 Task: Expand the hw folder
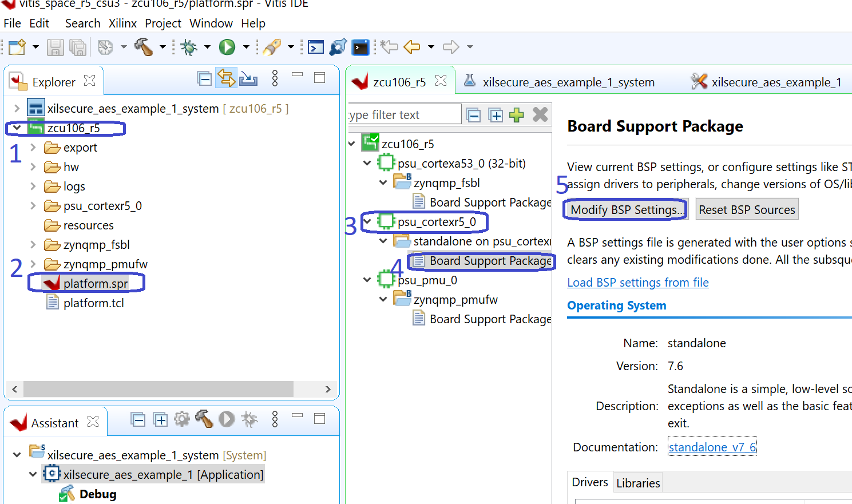[x=33, y=166]
